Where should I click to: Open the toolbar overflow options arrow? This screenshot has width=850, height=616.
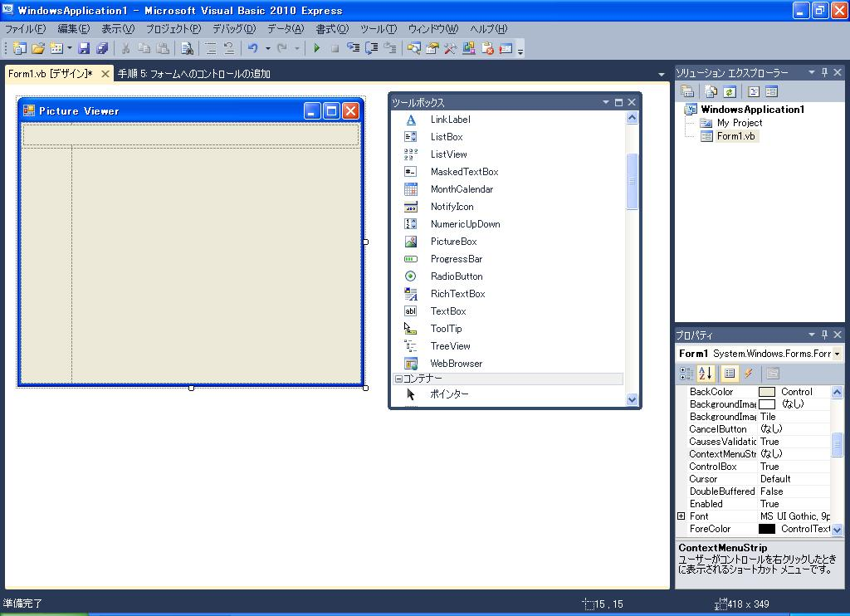520,51
